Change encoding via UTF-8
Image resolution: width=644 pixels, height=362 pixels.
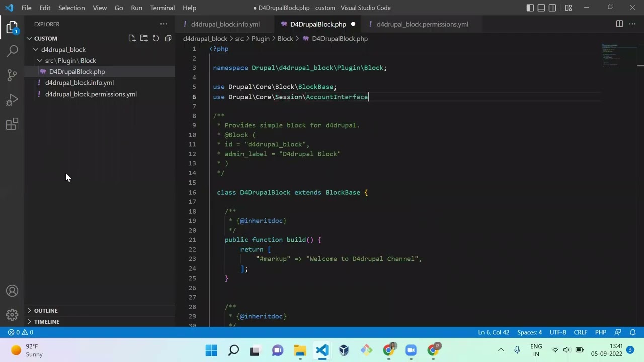pyautogui.click(x=558, y=332)
